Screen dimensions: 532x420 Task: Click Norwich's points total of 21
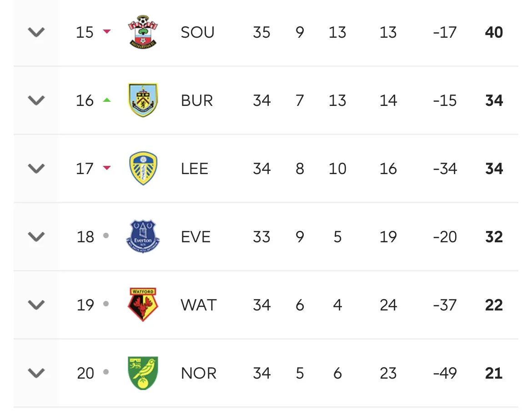[494, 373]
